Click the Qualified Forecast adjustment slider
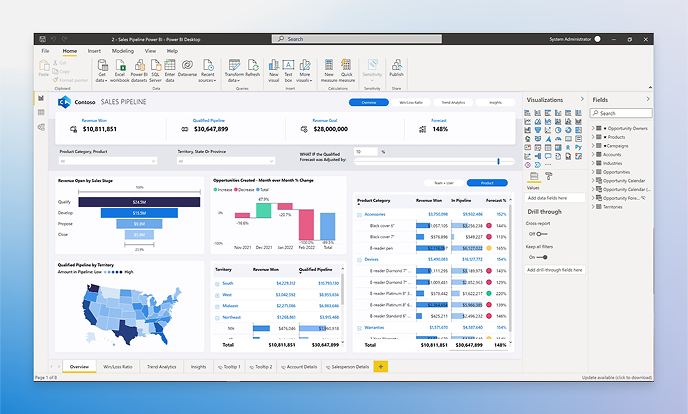Image resolution: width=688 pixels, height=414 pixels. (x=498, y=160)
